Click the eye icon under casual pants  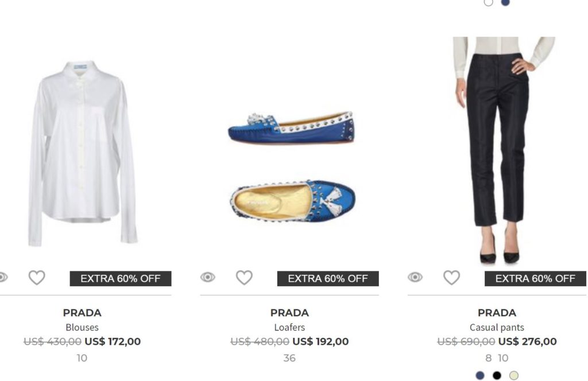click(x=415, y=278)
